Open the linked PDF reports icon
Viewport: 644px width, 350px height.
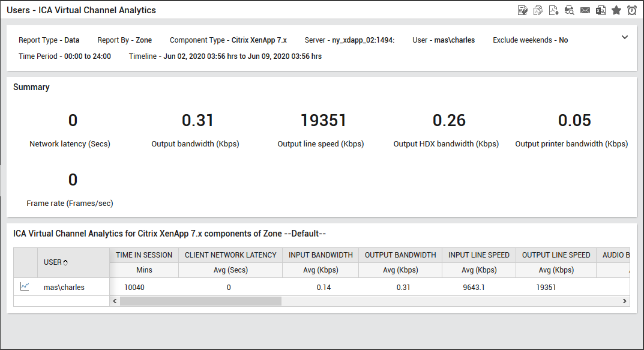538,10
